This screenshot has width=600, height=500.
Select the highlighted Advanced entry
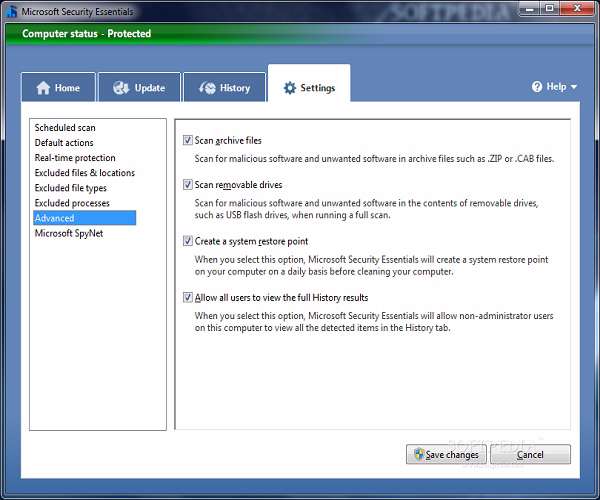[85, 218]
